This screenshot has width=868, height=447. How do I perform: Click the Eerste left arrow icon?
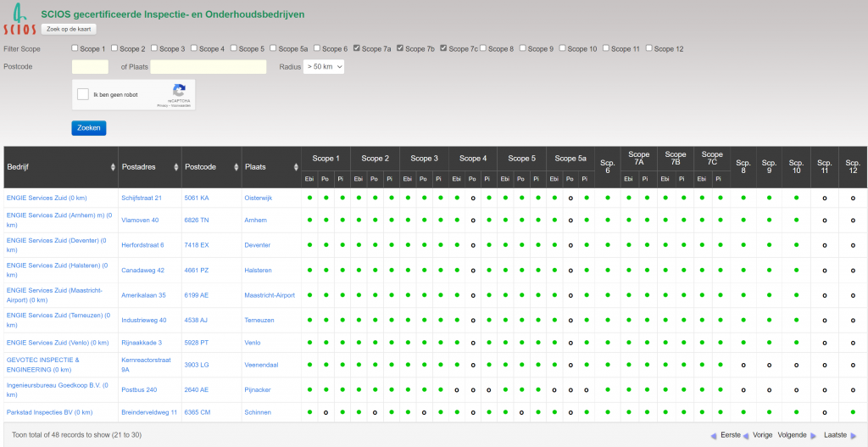[713, 435]
